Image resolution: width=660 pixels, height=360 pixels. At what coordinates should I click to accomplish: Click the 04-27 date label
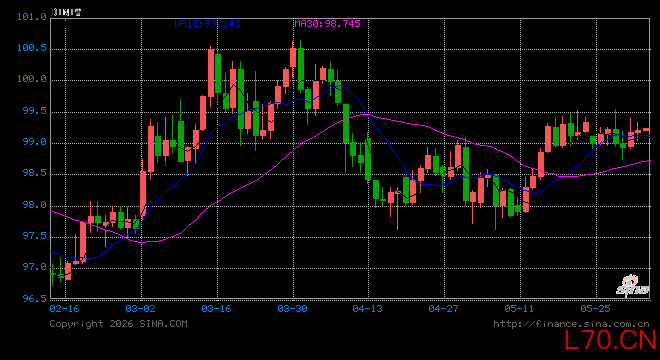(x=443, y=309)
